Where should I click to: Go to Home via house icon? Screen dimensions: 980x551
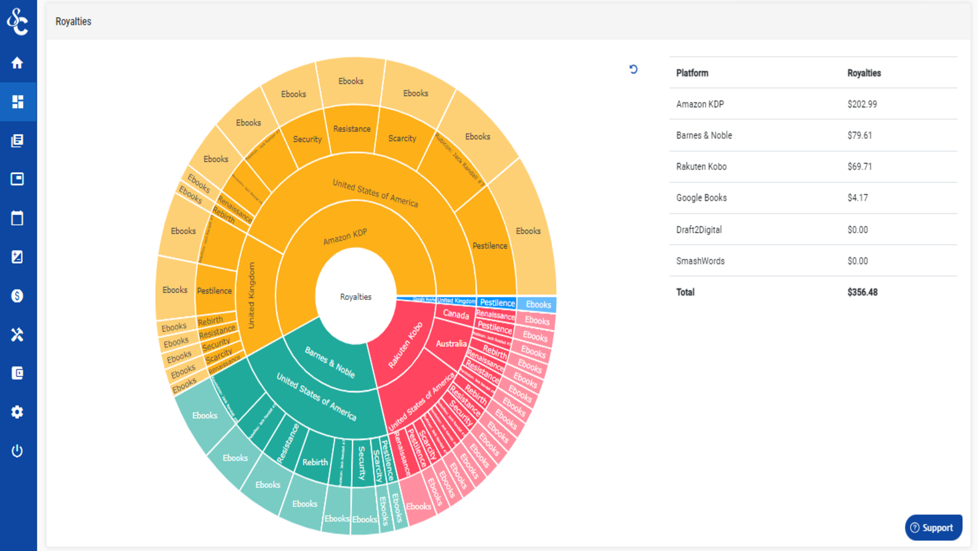(17, 62)
